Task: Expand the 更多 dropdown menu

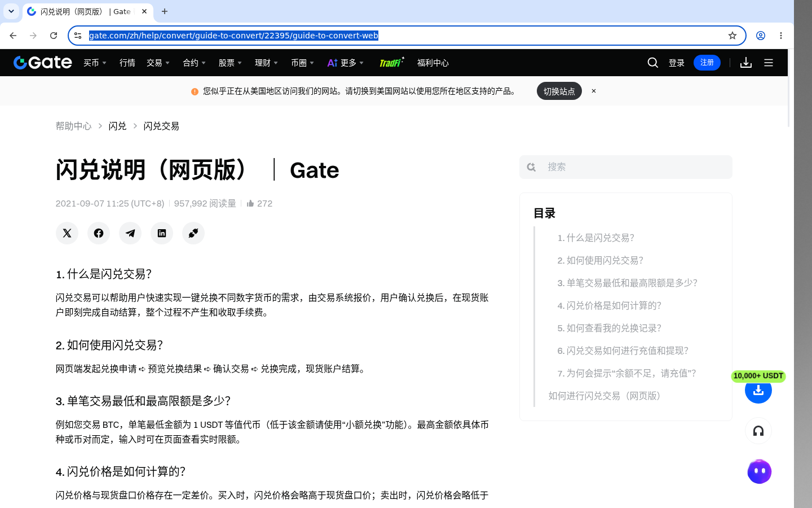Action: pos(346,63)
